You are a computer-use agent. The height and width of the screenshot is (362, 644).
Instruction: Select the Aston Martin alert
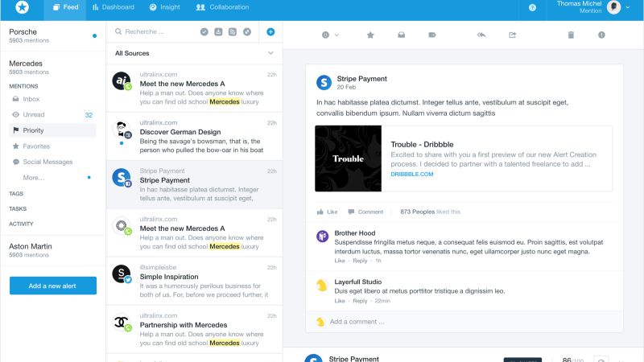[x=53, y=250]
